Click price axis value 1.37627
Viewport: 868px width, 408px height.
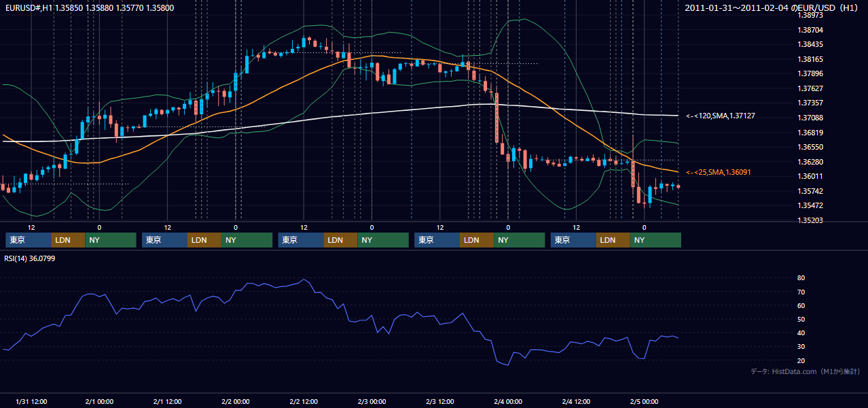[810, 88]
